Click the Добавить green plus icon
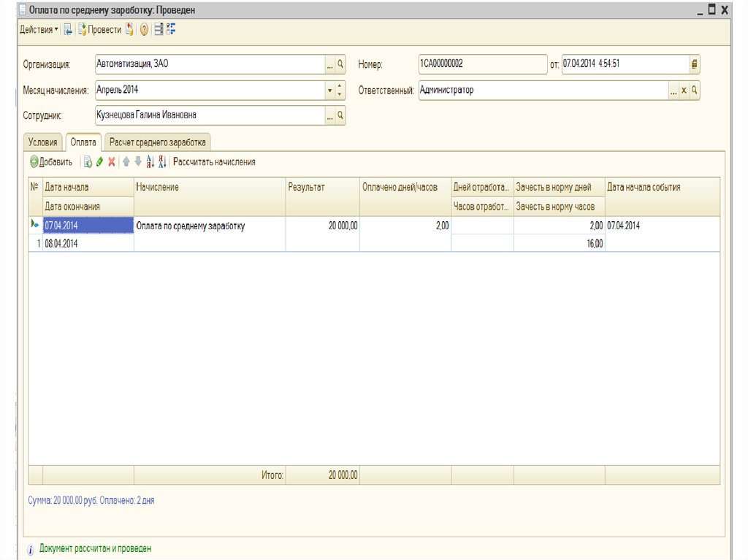 pos(34,162)
